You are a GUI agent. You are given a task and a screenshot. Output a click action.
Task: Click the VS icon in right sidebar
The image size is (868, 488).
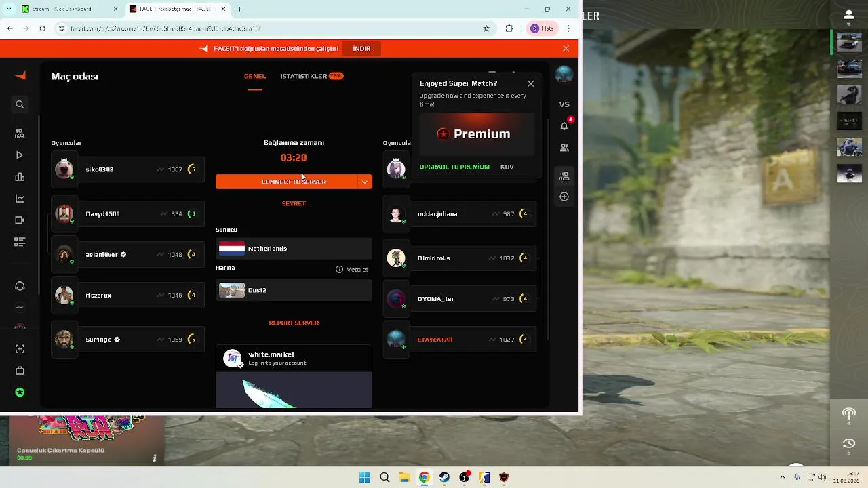point(564,104)
